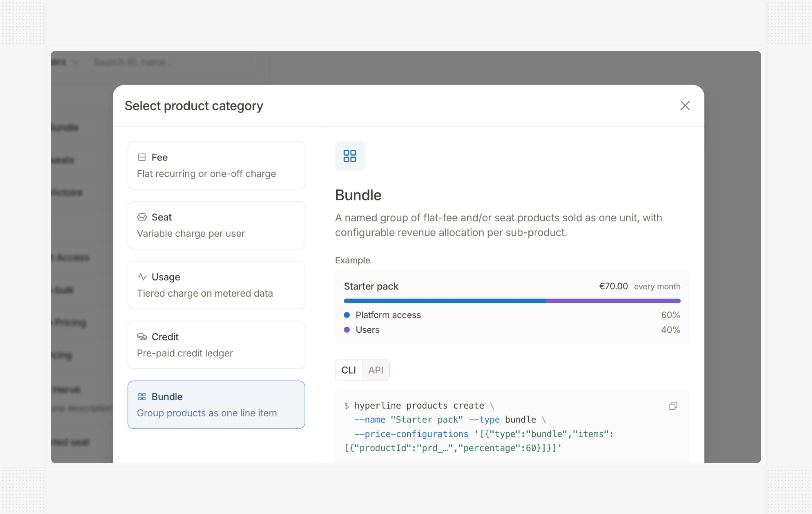This screenshot has width=812, height=514.
Task: Copy the CLI command snippet
Action: coord(673,406)
